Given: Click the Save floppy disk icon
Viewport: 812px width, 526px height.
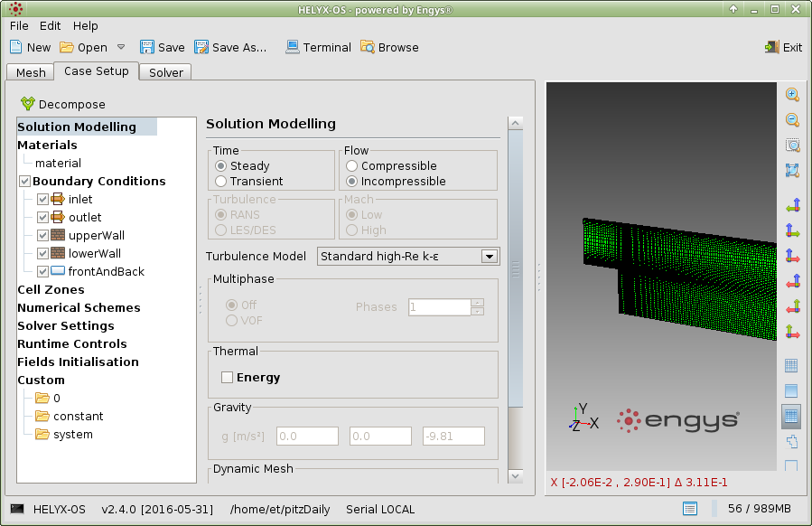Looking at the screenshot, I should pos(147,47).
